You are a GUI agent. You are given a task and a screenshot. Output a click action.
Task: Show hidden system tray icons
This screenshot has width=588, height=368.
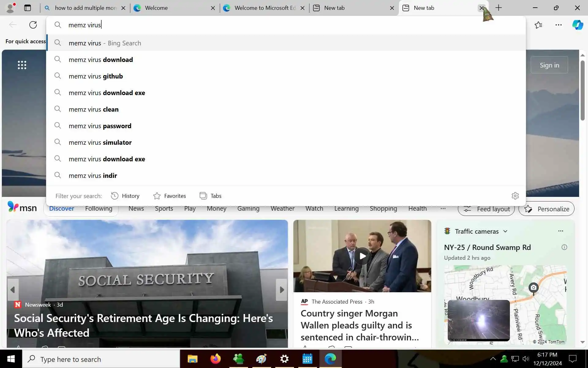point(493,358)
